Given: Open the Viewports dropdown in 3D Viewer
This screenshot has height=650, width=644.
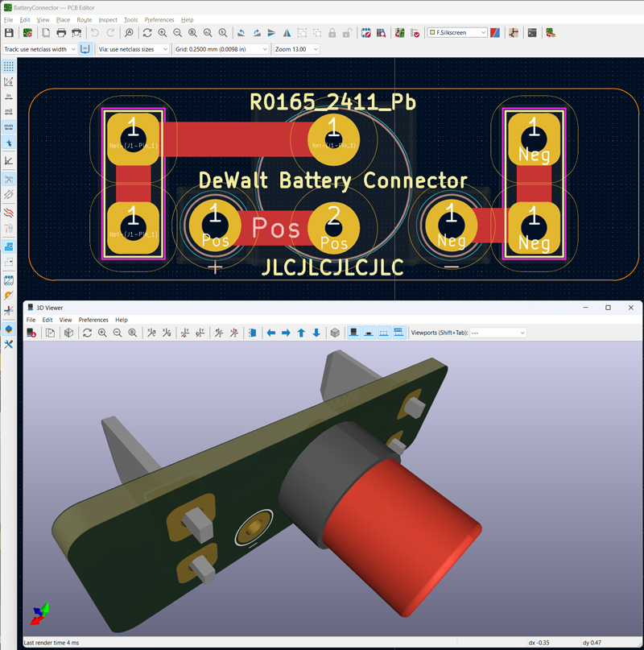Looking at the screenshot, I should (497, 333).
